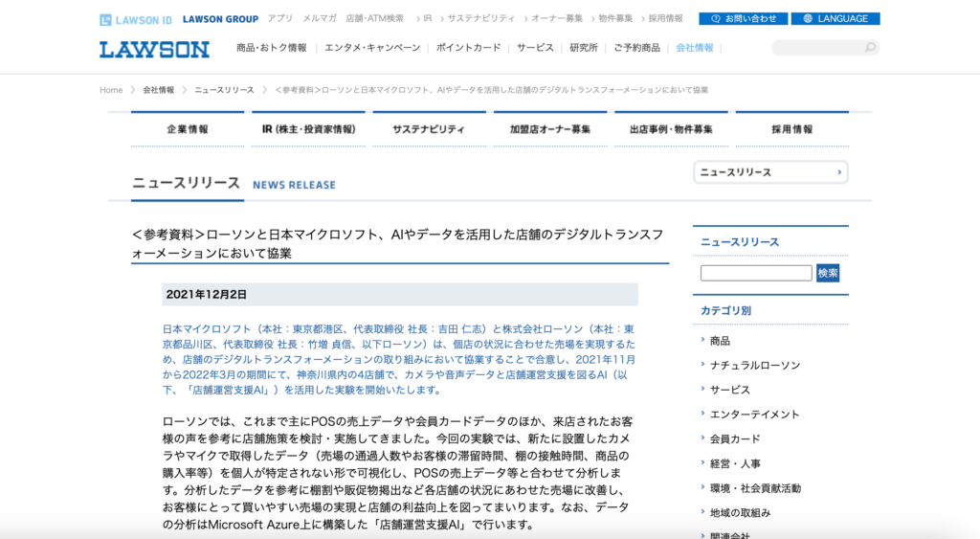Select 企業情報 tab
This screenshot has height=539, width=980.
tap(188, 129)
